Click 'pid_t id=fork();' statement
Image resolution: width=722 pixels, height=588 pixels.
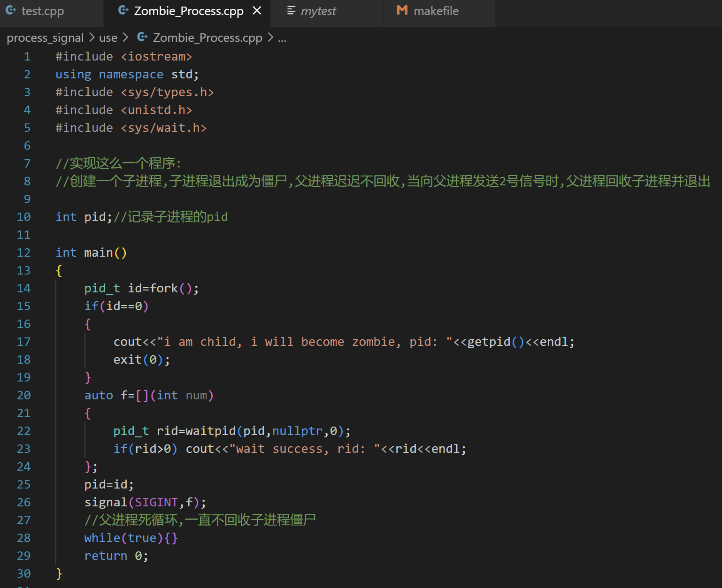(142, 289)
